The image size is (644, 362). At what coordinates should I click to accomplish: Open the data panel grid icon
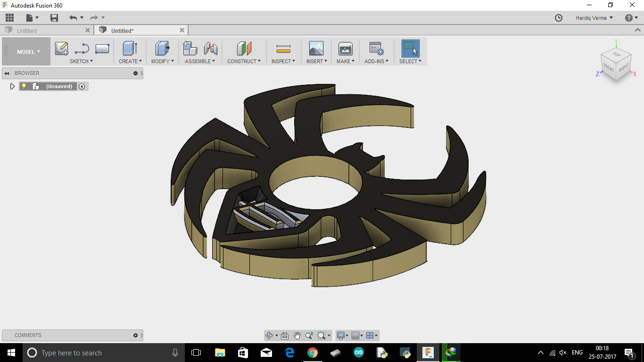[x=10, y=18]
